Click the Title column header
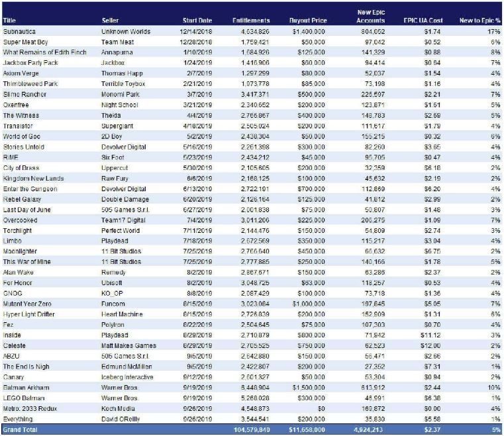The height and width of the screenshot is (436, 504). tap(9, 21)
